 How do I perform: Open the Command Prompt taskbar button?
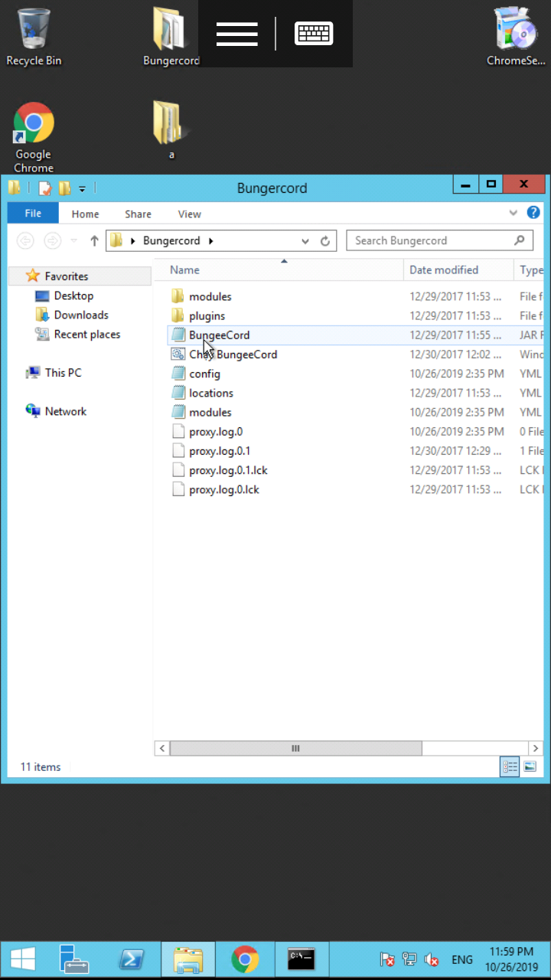(x=302, y=959)
